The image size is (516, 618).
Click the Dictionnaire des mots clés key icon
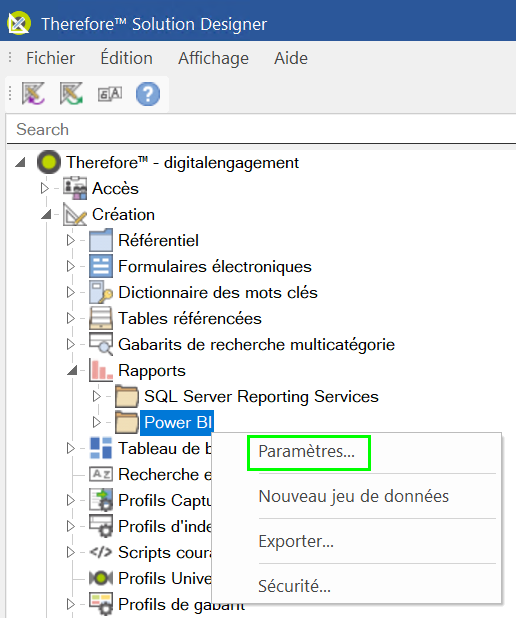[101, 292]
